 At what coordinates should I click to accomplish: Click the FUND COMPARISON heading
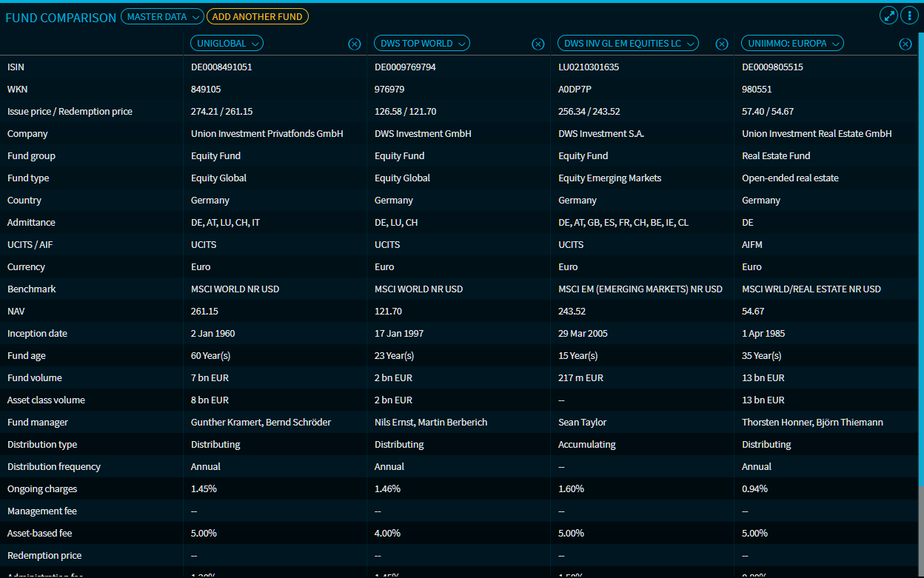pos(61,18)
